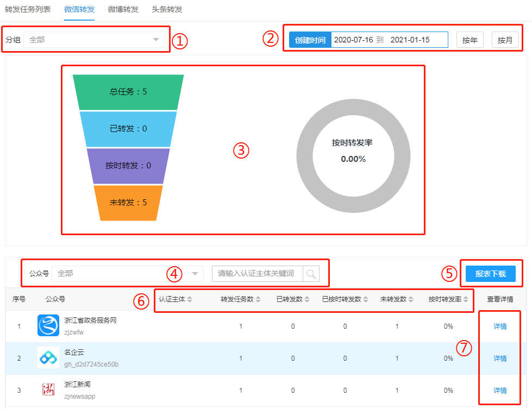Open 转发任务列表 tab

tap(27, 10)
